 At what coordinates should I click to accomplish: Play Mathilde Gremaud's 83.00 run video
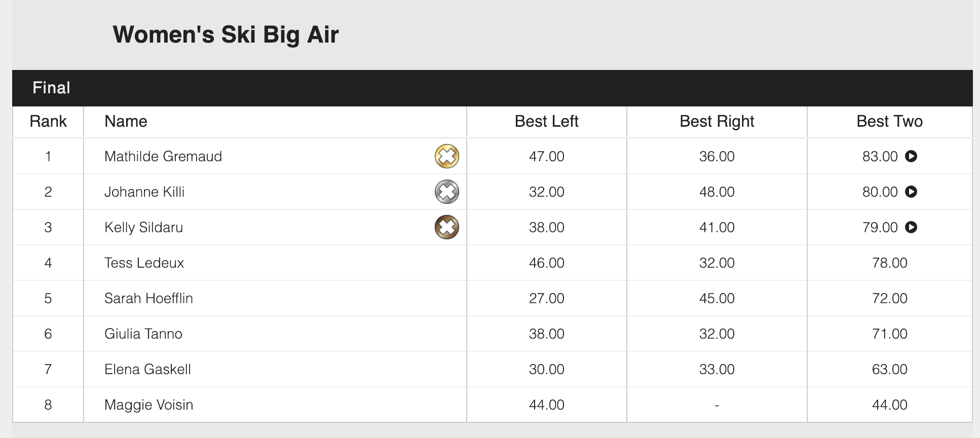point(911,156)
